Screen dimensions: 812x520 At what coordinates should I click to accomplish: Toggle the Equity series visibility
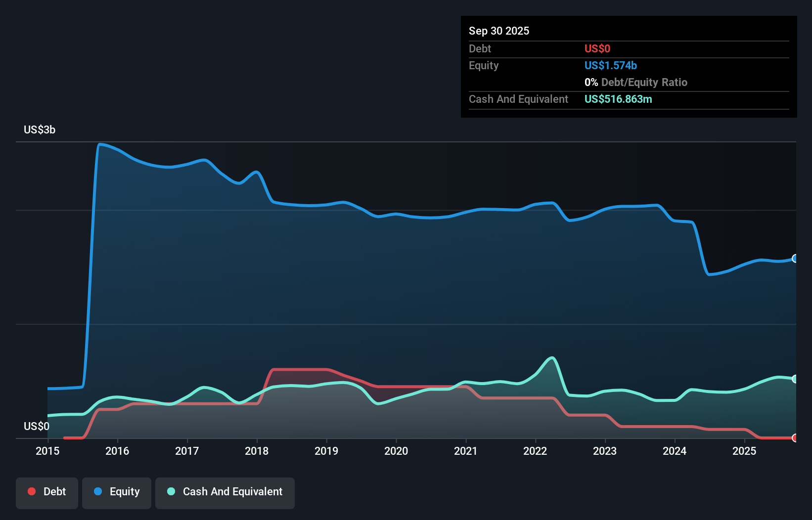(116, 491)
